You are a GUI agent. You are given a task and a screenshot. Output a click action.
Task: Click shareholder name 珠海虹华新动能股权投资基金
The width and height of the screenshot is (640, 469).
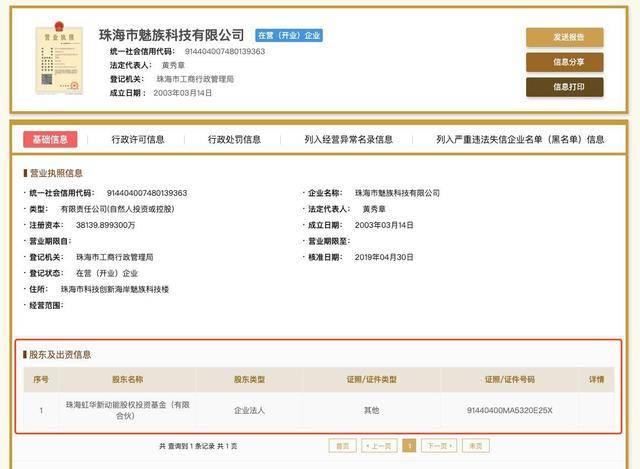tap(127, 410)
